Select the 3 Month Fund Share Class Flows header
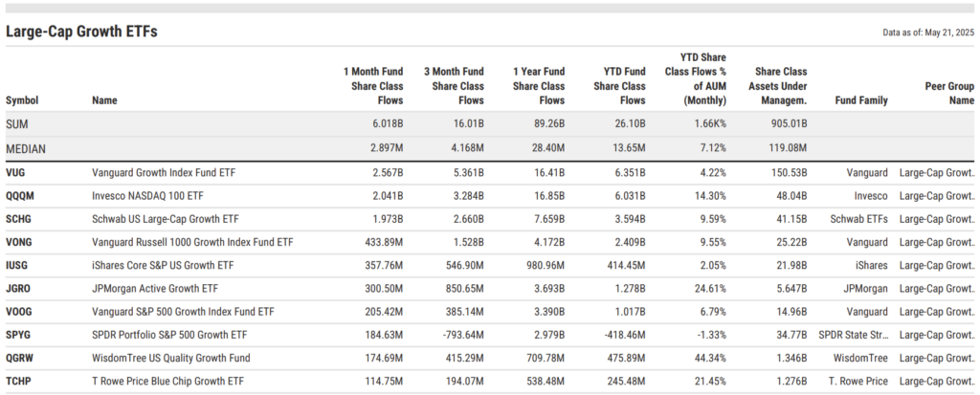Image resolution: width=980 pixels, height=395 pixels. (454, 86)
